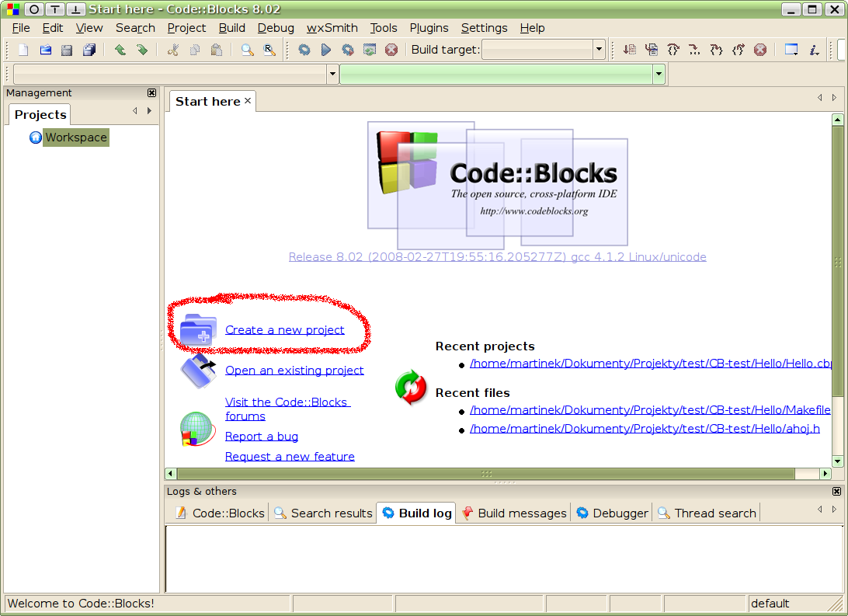
Task: Click the Cut scissors icon
Action: tap(173, 50)
